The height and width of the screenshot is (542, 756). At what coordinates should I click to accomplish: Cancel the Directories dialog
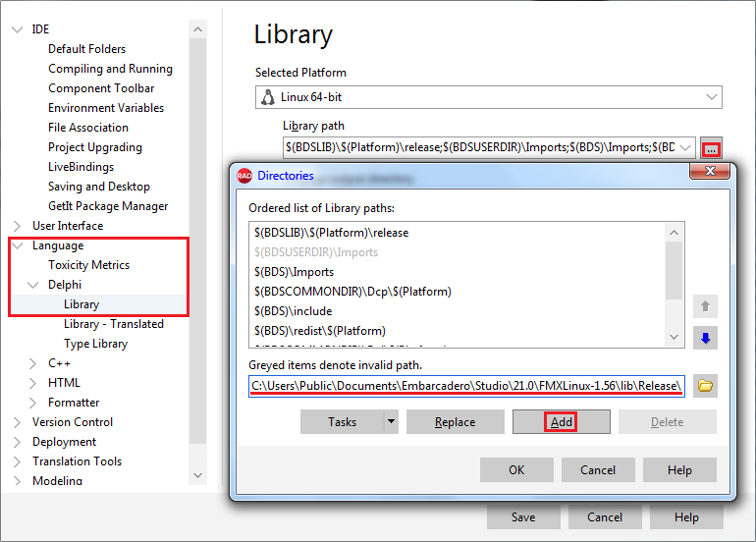[598, 470]
